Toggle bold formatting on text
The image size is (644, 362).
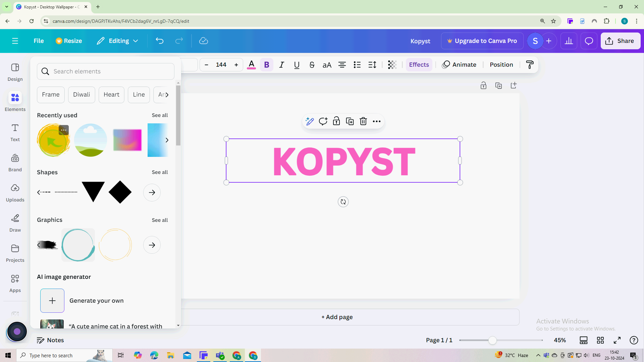[x=266, y=65]
